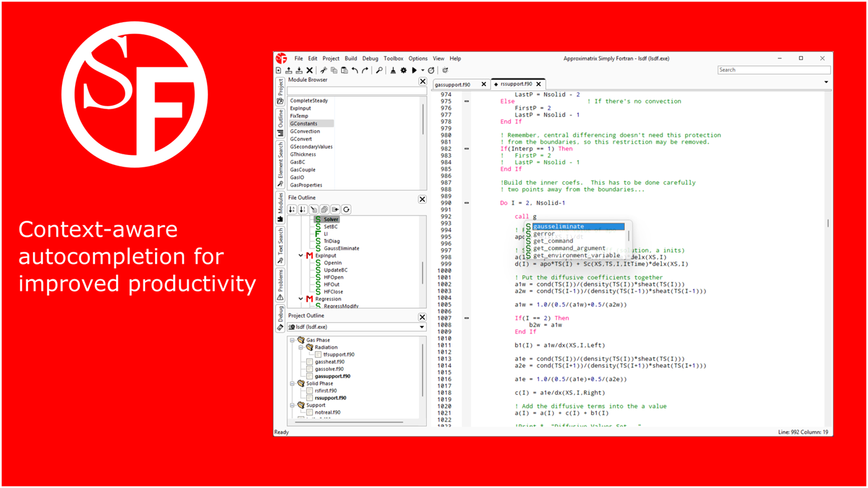
Task: Open the Element Search side tab
Action: (280, 165)
